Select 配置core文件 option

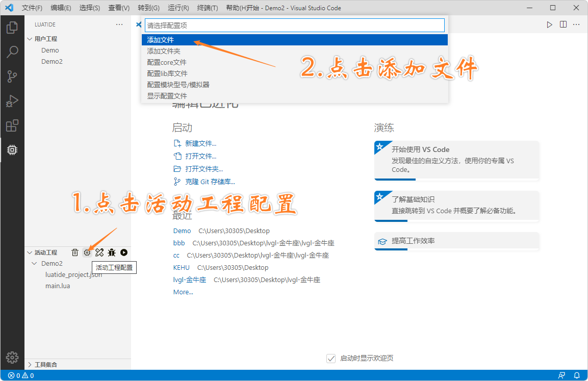point(295,62)
